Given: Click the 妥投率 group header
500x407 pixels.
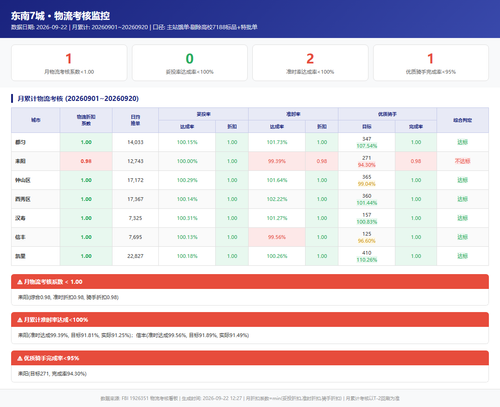Looking at the screenshot, I should (x=203, y=114).
